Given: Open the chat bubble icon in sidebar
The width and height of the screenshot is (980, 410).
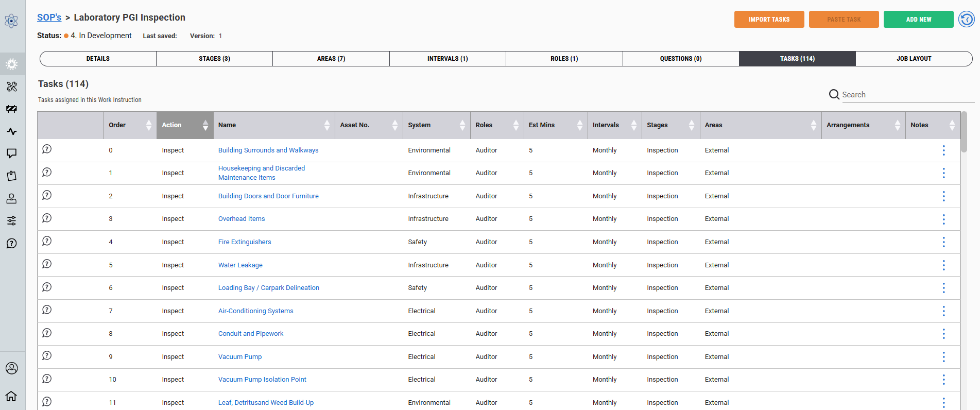Looking at the screenshot, I should click(12, 153).
